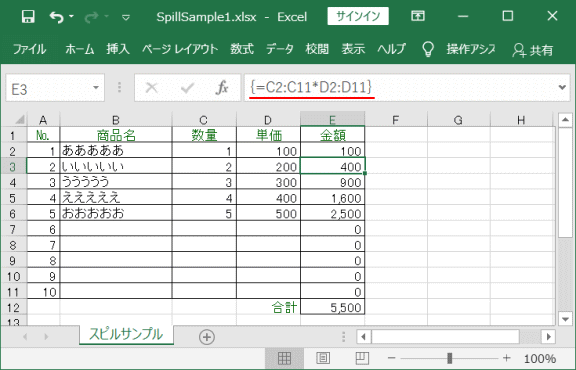The height and width of the screenshot is (370, 576).
Task: Click the 共有 share button
Action: tap(533, 50)
